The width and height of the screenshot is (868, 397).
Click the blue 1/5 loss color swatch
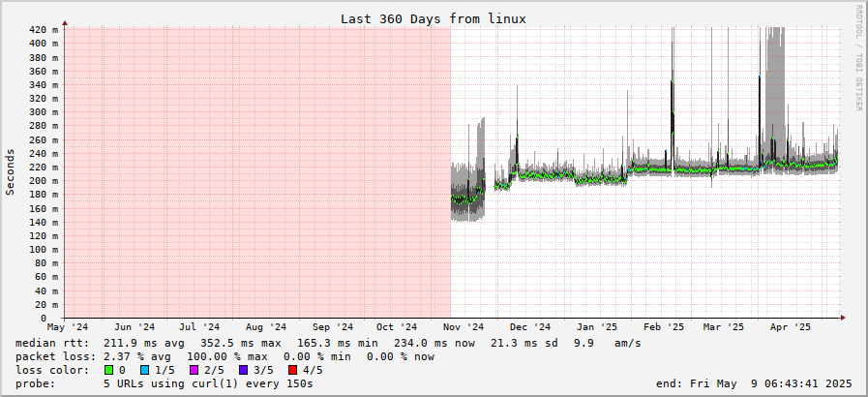click(144, 370)
